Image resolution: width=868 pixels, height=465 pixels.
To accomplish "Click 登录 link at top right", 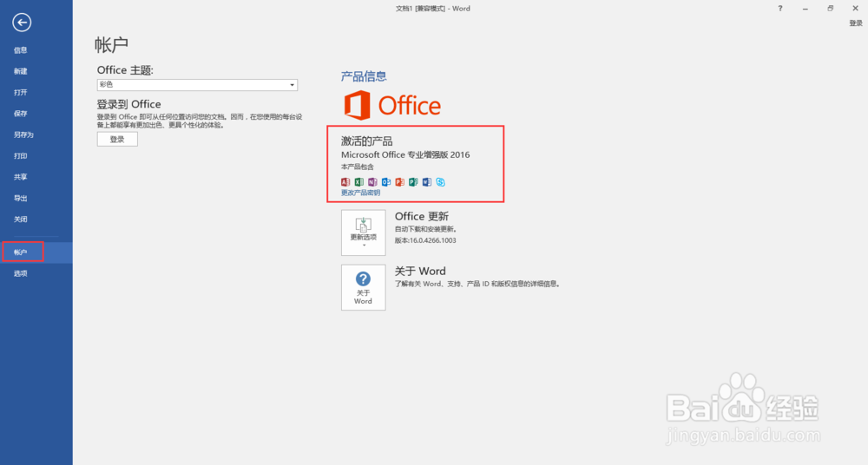I will pos(856,23).
